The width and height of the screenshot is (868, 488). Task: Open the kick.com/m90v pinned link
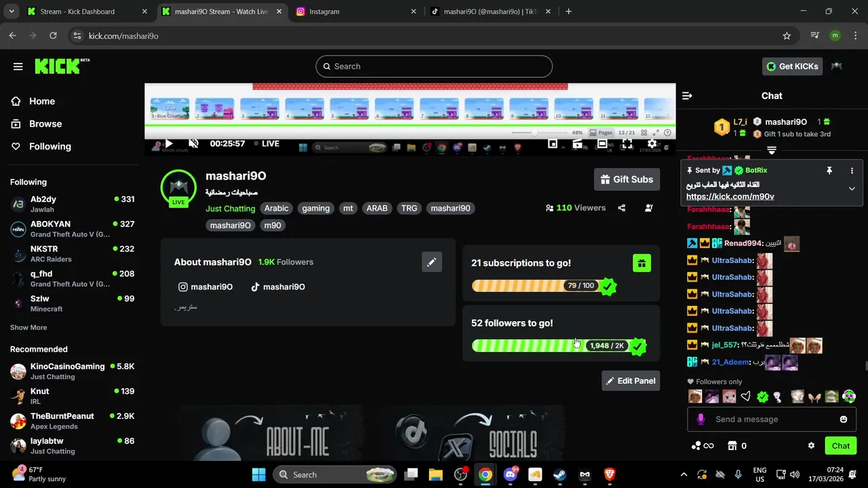coord(730,197)
